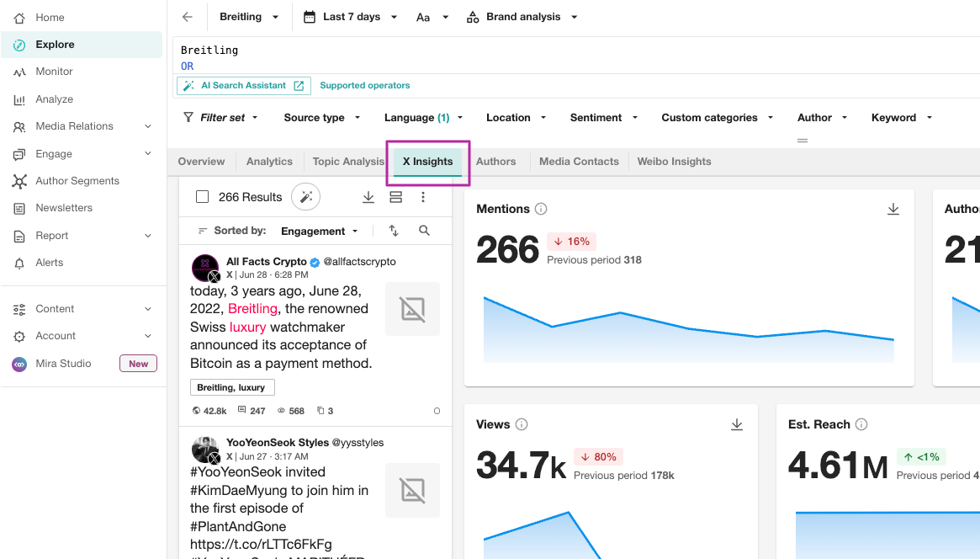Open Custom categories filter
980x559 pixels.
coord(717,118)
